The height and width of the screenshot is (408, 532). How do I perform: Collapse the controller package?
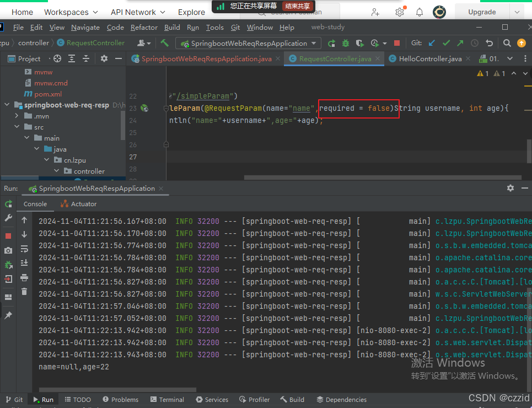(x=57, y=171)
